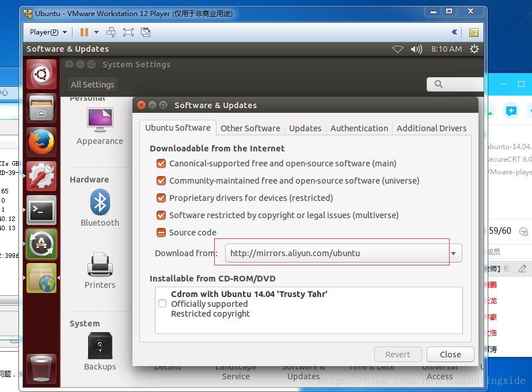This screenshot has width=532, height=392.
Task: Toggle the Source code checkbox
Action: 161,233
